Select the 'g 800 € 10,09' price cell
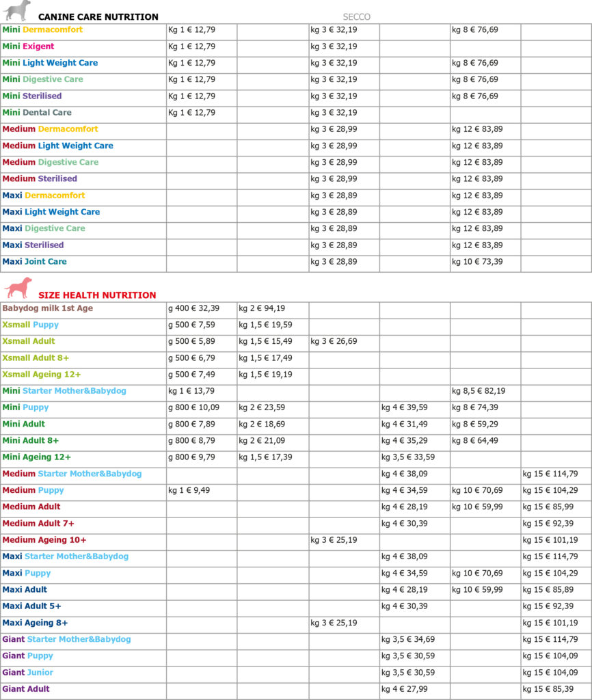This screenshot has width=592, height=700. click(193, 407)
